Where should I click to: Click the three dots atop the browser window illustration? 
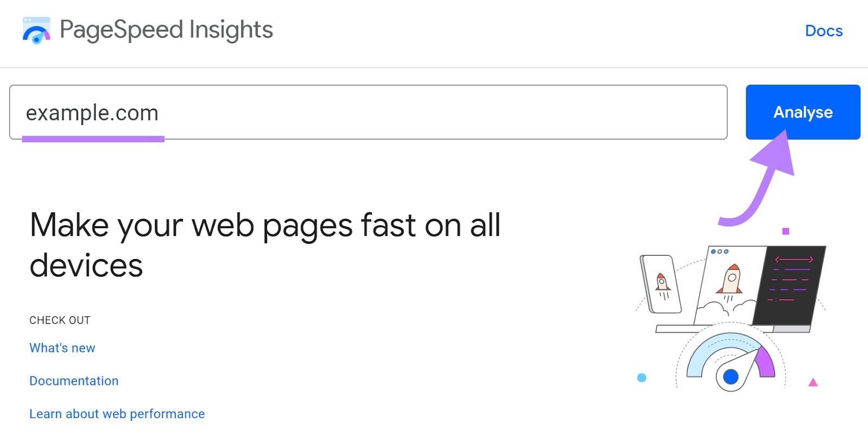coord(719,251)
